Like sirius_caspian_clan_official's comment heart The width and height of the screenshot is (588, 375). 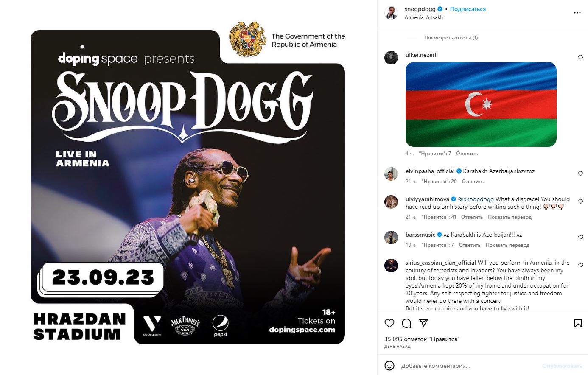pyautogui.click(x=581, y=265)
